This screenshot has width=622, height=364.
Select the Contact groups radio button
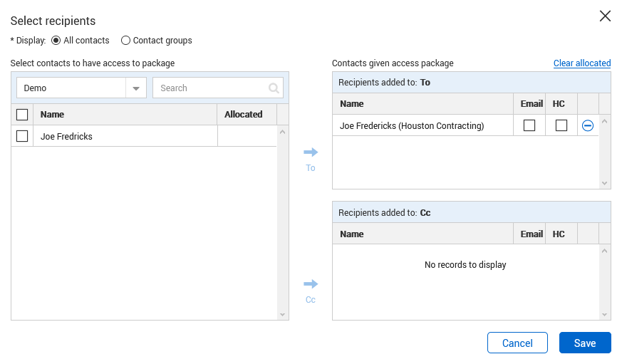(126, 41)
